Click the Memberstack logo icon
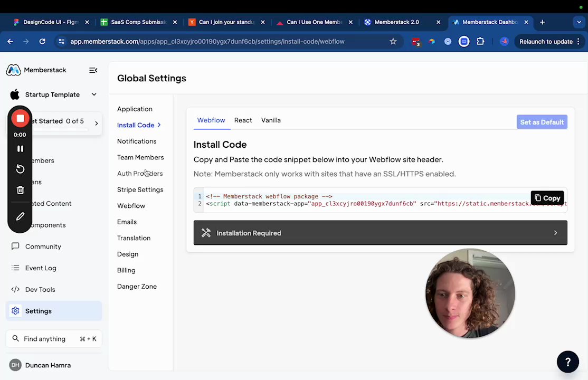The image size is (588, 380). pos(14,70)
